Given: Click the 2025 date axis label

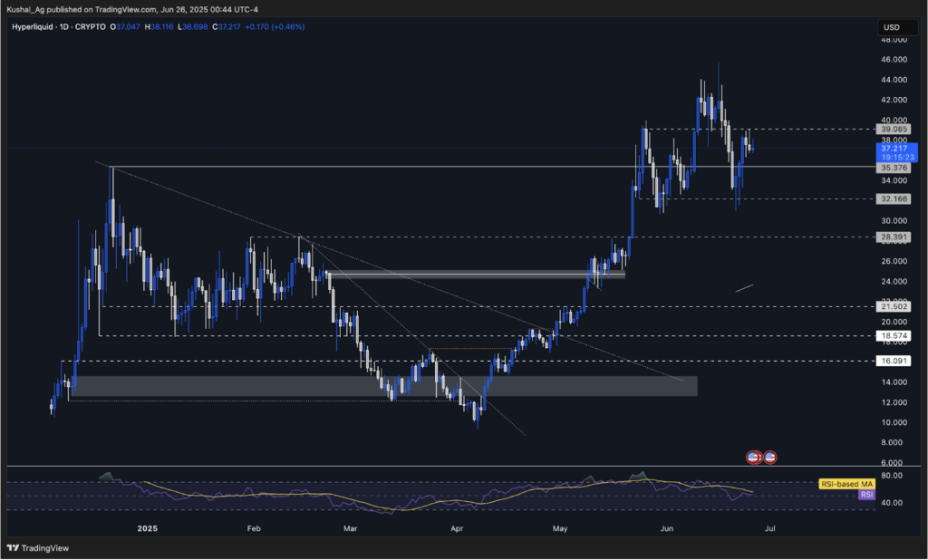Looking at the screenshot, I should (148, 528).
